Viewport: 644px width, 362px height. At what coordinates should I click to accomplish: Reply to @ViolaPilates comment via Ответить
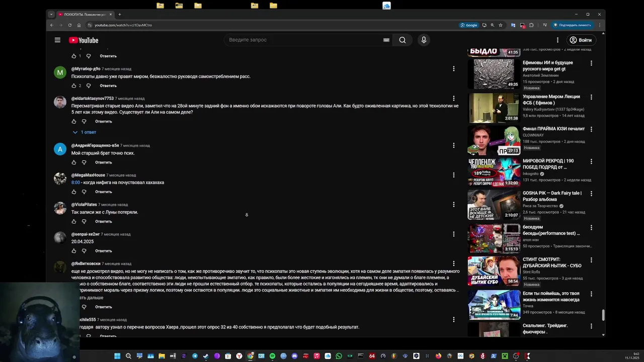pyautogui.click(x=104, y=221)
